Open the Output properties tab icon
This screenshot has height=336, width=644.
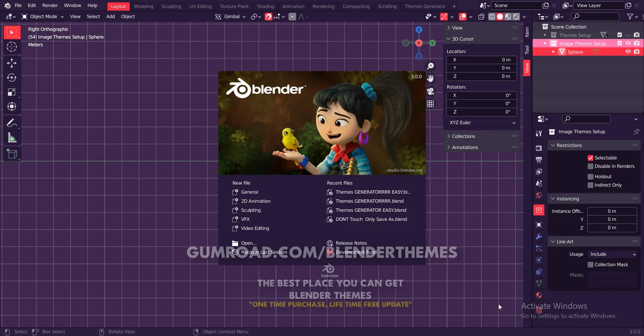point(539,160)
